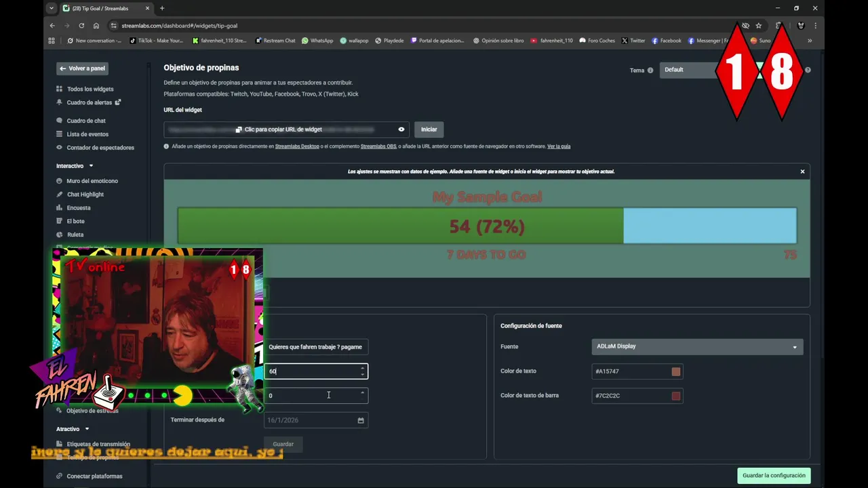The width and height of the screenshot is (868, 488).
Task: Open the Restream Chat bookmark
Action: coord(275,41)
